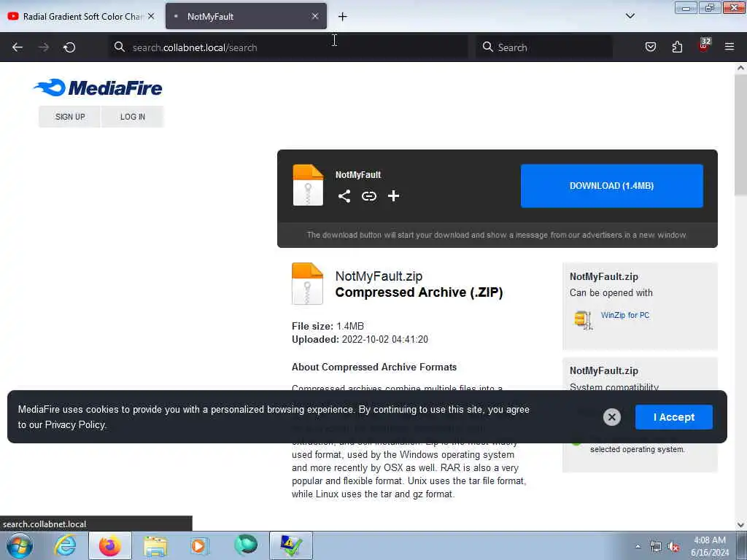747x560 pixels.
Task: Copy link with the chain icon
Action: coord(368,196)
